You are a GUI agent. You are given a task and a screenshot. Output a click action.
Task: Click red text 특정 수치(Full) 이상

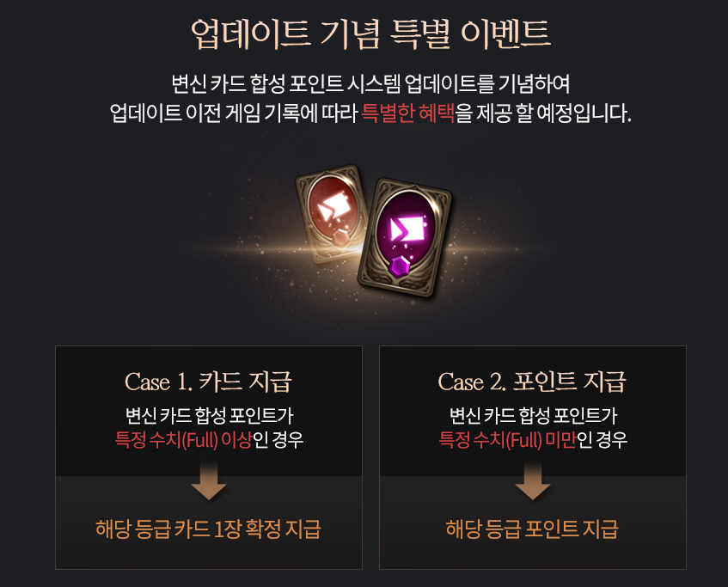[x=183, y=439]
